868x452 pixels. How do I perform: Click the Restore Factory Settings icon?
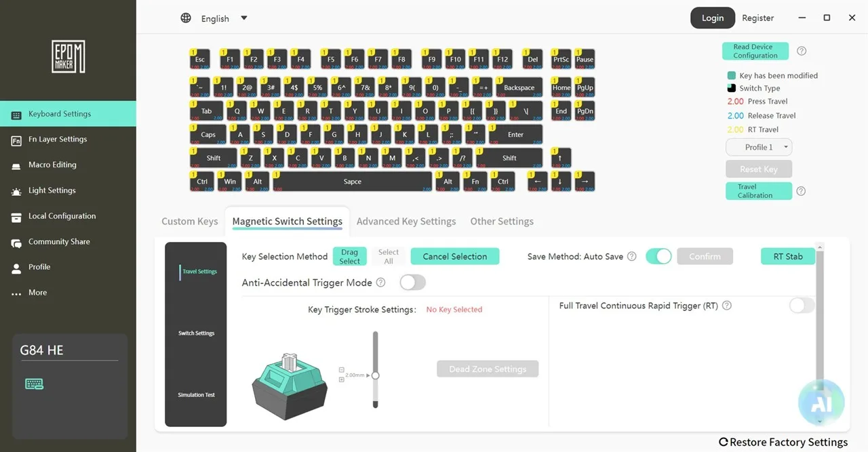click(x=723, y=443)
